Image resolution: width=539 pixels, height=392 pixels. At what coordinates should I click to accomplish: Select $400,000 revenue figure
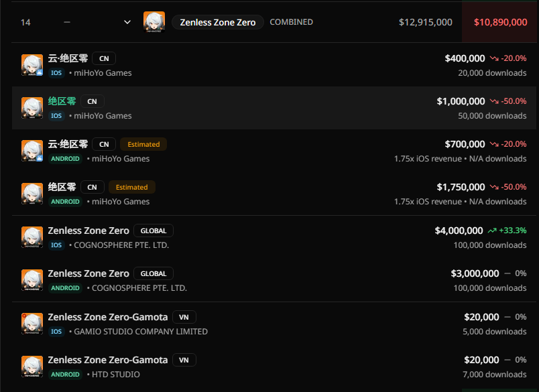tap(465, 58)
